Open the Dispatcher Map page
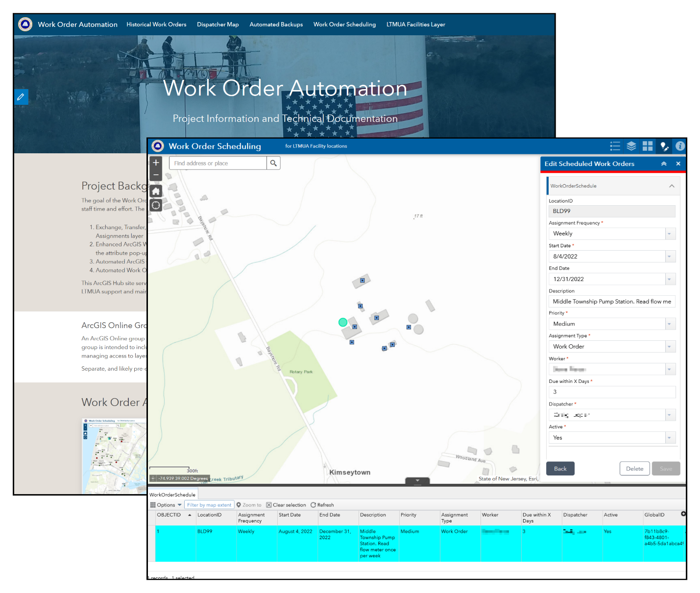Image resolution: width=700 pixels, height=593 pixels. pos(217,24)
